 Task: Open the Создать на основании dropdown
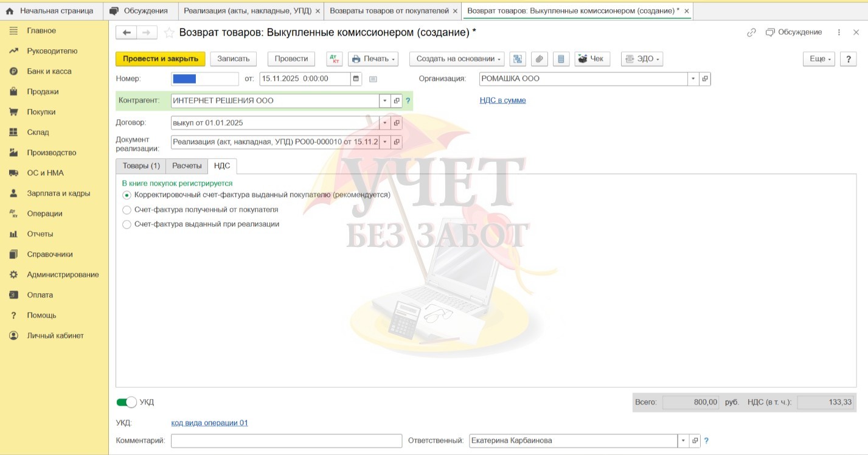pyautogui.click(x=457, y=59)
